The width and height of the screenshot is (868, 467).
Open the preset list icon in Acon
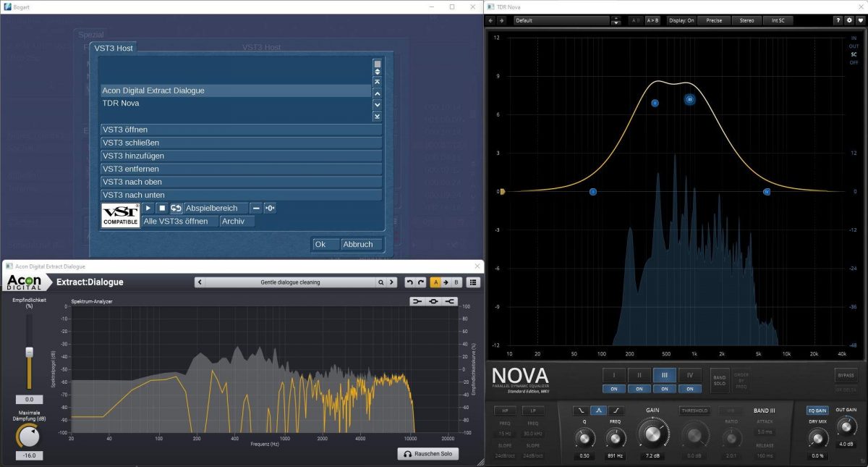475,282
